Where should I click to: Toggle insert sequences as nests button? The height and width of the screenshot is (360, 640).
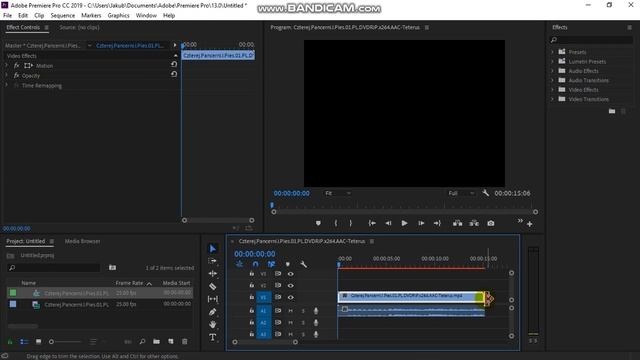(240, 264)
